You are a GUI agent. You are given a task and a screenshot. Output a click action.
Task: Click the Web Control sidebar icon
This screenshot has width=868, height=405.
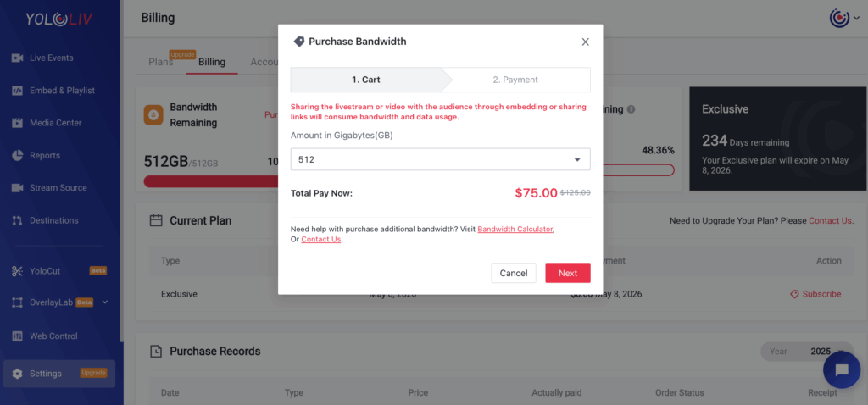pyautogui.click(x=17, y=336)
